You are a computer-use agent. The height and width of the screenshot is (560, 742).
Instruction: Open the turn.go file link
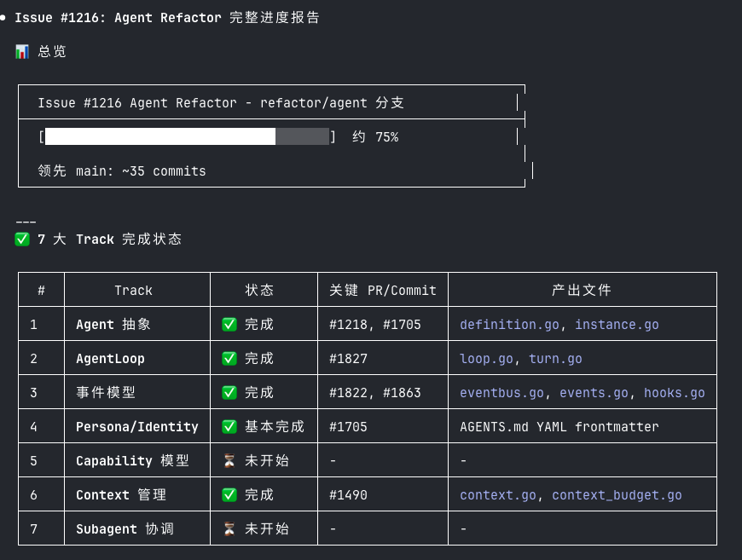555,359
